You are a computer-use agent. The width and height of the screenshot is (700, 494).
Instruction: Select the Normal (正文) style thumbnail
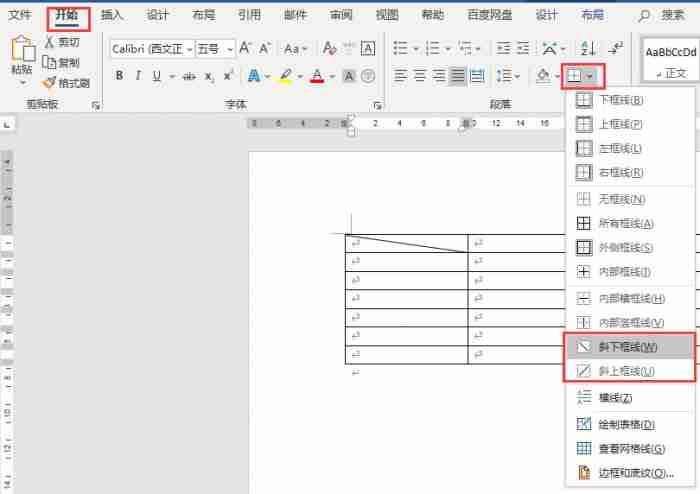pyautogui.click(x=670, y=60)
